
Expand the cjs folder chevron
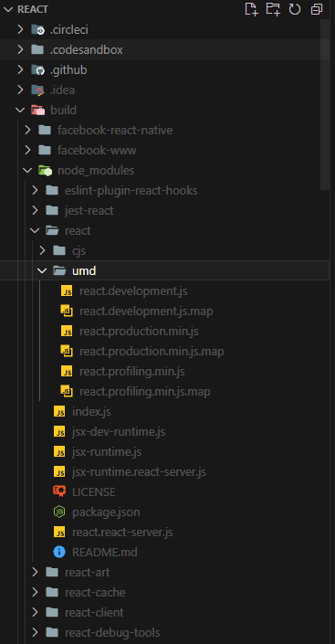pyautogui.click(x=42, y=251)
